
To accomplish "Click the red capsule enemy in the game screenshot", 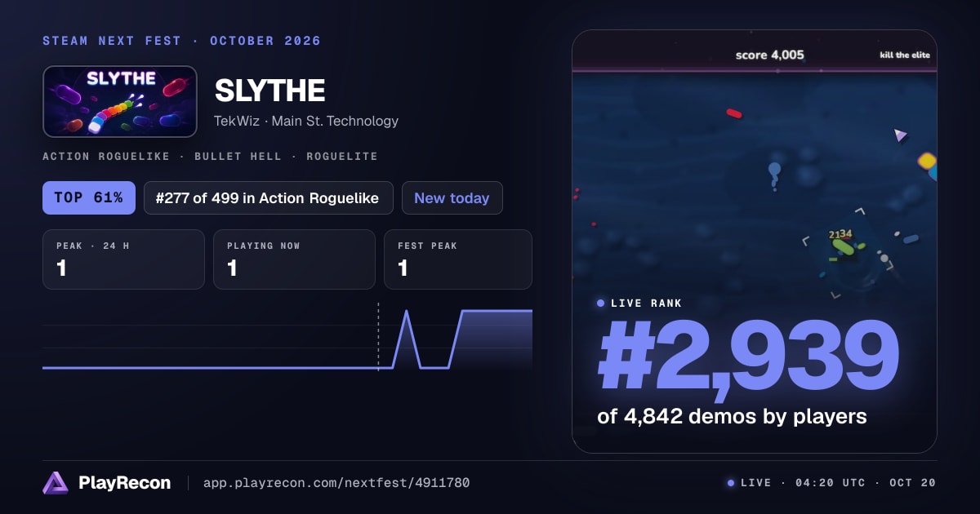I will [x=734, y=113].
